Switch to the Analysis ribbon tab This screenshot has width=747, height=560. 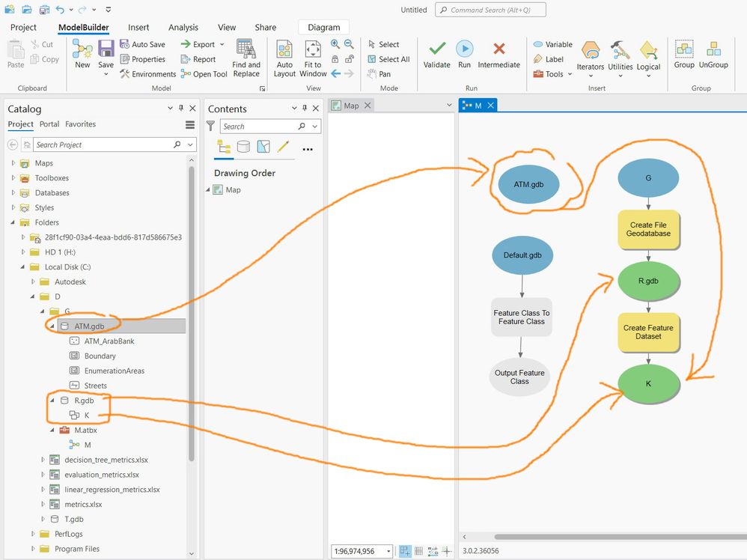click(x=183, y=27)
